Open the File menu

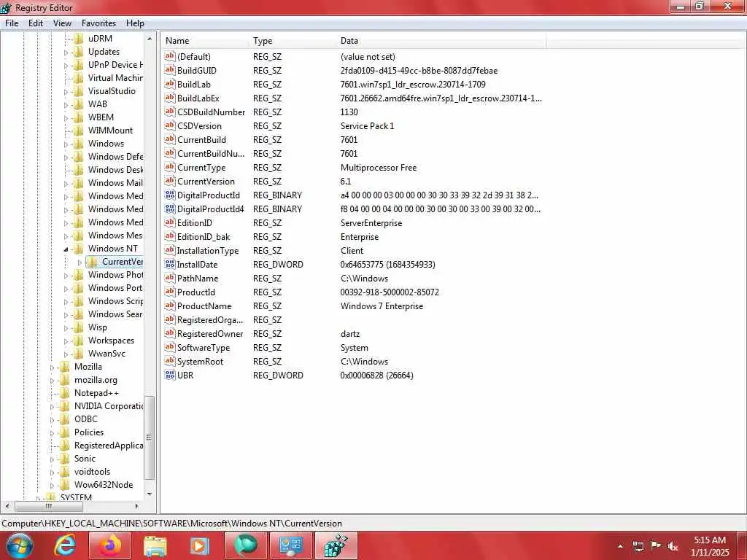12,23
